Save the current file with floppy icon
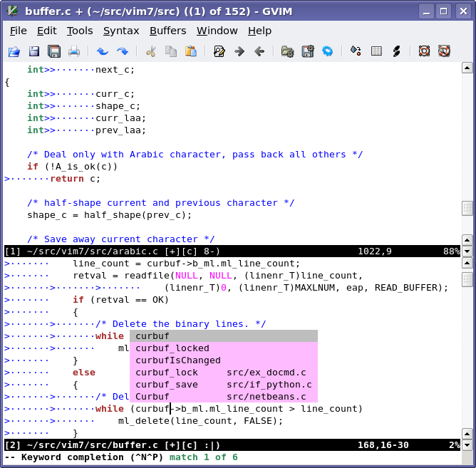Viewport: 476px width, 468px height. [34, 51]
